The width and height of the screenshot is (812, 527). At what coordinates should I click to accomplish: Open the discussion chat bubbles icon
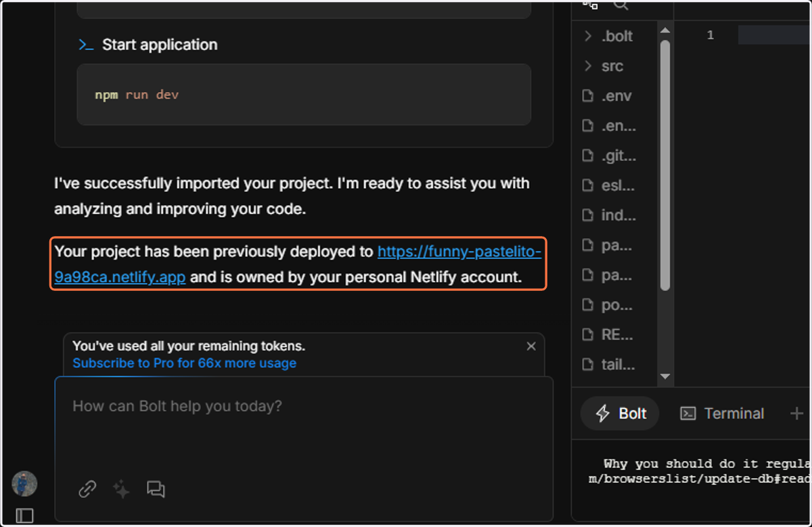[156, 489]
